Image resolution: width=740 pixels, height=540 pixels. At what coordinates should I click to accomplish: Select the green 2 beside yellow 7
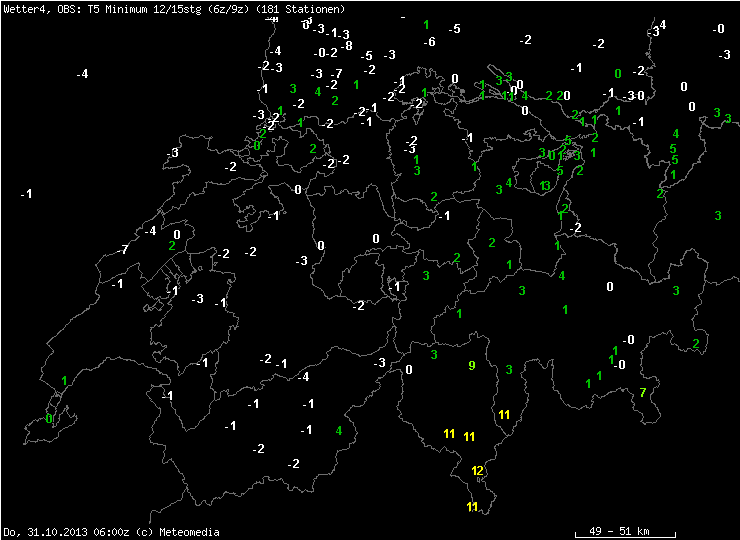click(x=696, y=344)
